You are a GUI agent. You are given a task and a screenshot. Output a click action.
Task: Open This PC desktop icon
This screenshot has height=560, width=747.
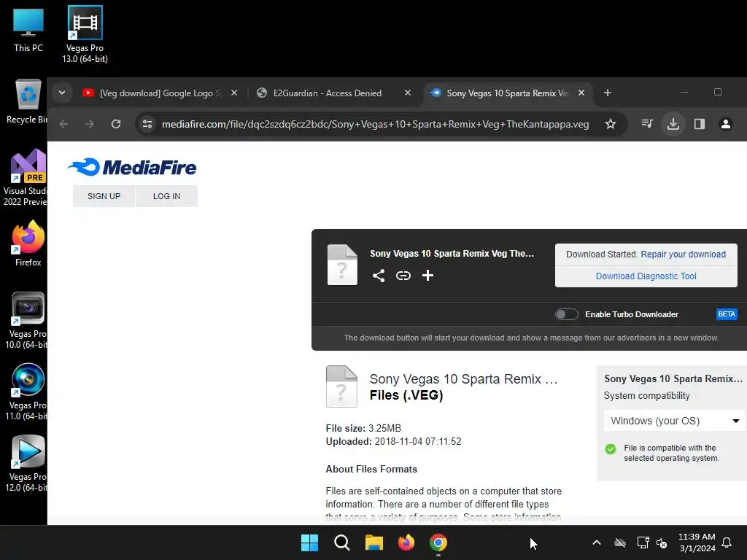(x=28, y=30)
